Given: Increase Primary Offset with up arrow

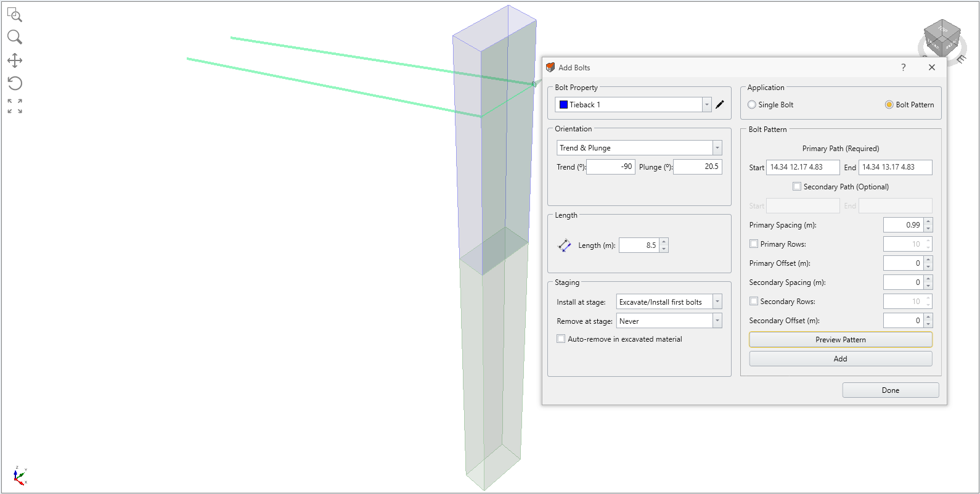Looking at the screenshot, I should (x=928, y=260).
